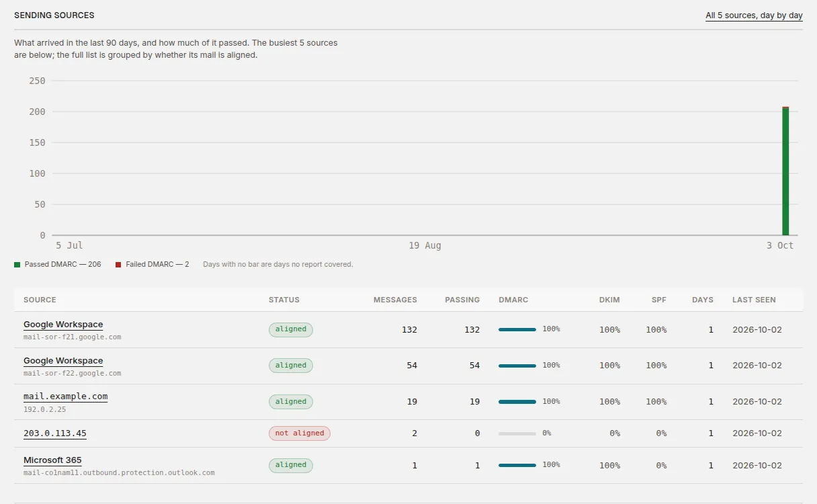Screen dimensions: 817x504
Task: Click the PASSING column header
Action: [x=462, y=300]
